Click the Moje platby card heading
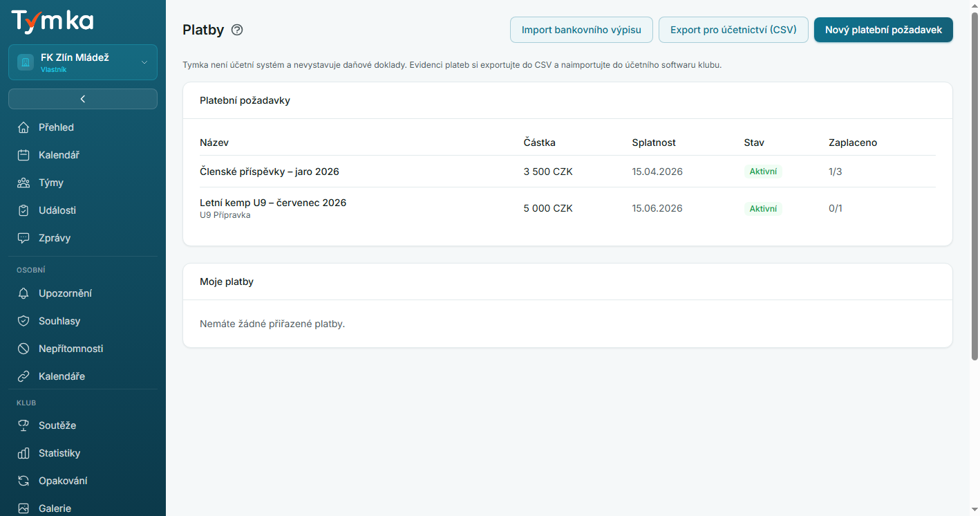This screenshot has height=516, width=980. 227,282
